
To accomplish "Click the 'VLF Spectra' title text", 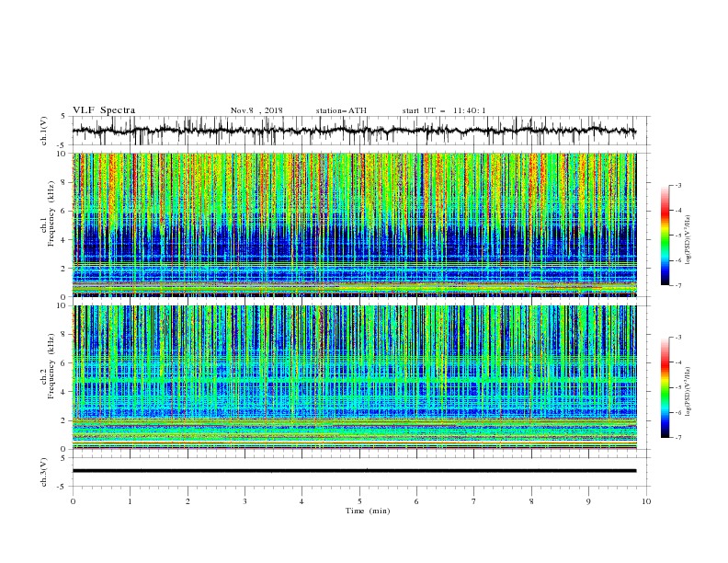I will 104,110.
